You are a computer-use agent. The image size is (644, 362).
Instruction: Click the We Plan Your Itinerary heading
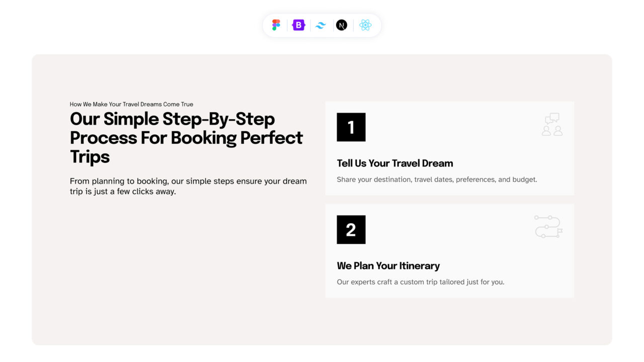(x=388, y=265)
